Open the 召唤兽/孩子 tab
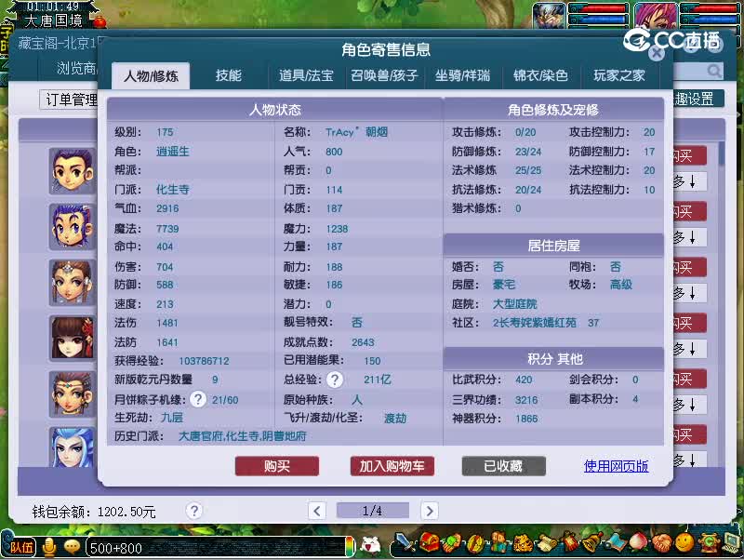The width and height of the screenshot is (744, 560). pyautogui.click(x=384, y=75)
